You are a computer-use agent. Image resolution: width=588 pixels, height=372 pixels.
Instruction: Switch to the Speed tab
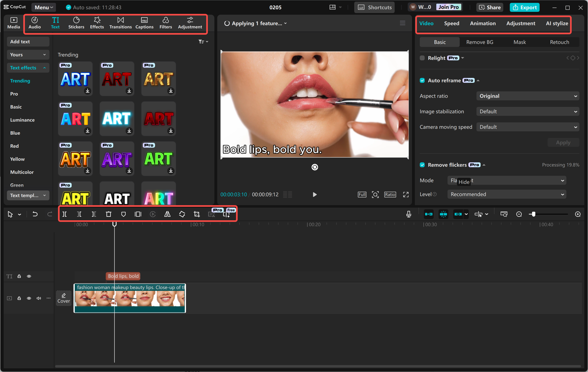click(451, 23)
